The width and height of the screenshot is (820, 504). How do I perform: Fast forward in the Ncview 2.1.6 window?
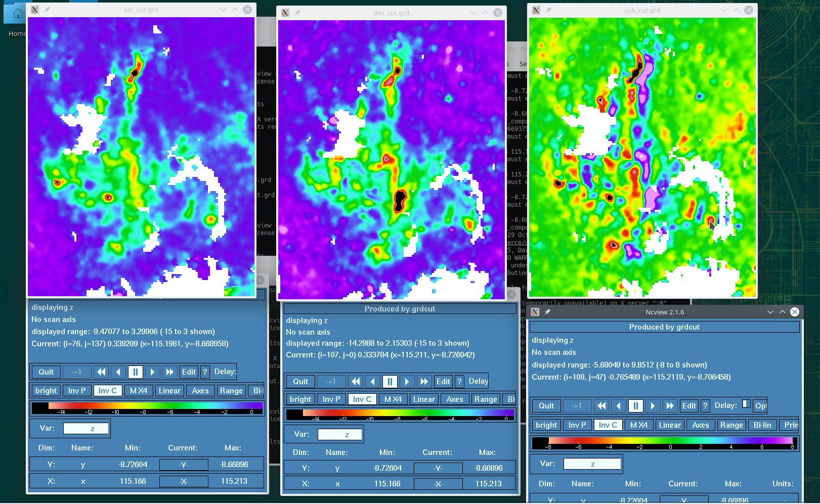670,406
